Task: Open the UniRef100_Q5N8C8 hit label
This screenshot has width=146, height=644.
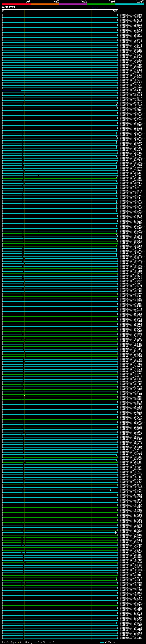Action: [131, 90]
